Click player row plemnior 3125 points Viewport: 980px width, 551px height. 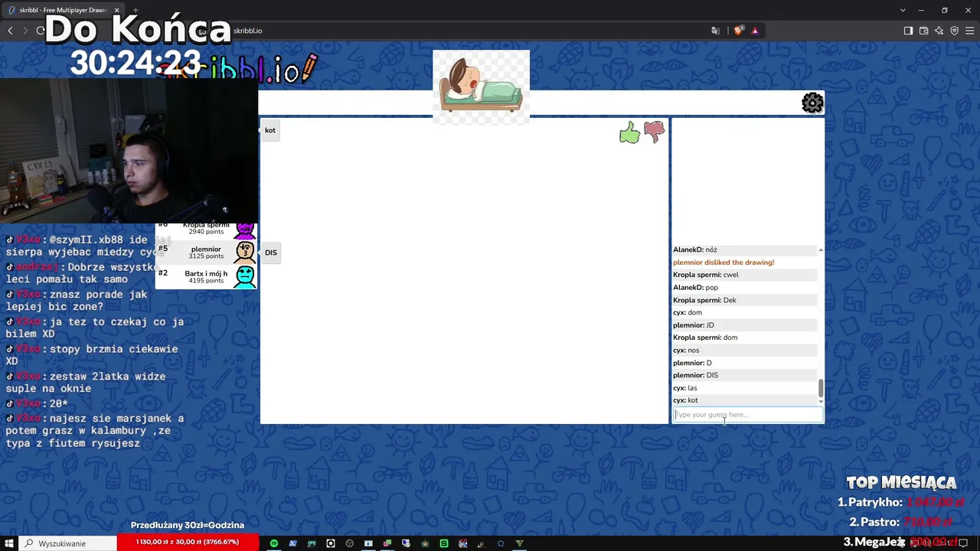(206, 252)
